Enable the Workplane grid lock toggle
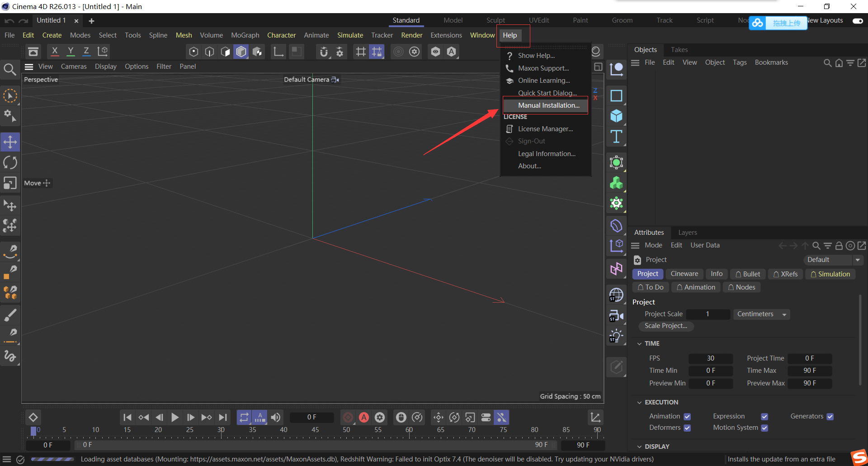Image resolution: width=868 pixels, height=466 pixels. coord(377,52)
